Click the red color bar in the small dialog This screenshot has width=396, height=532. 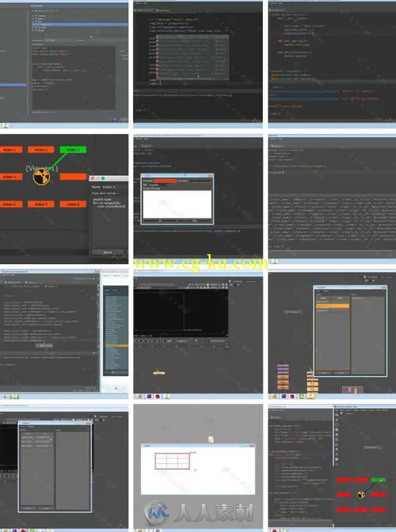point(166,181)
